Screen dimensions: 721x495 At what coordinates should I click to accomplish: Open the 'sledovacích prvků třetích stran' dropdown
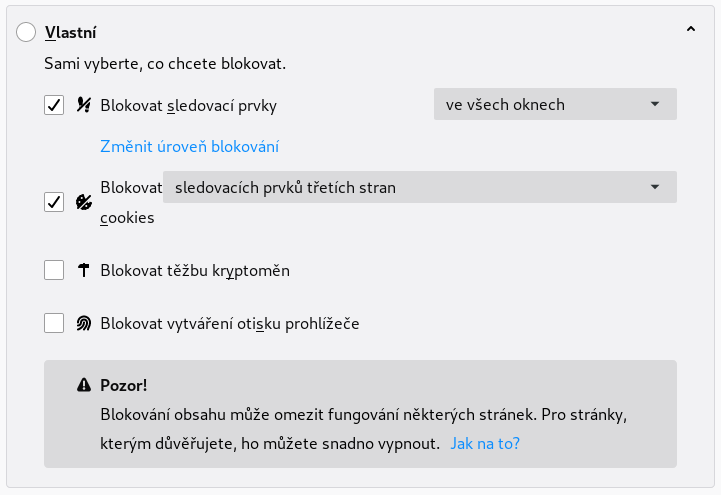[x=420, y=187]
